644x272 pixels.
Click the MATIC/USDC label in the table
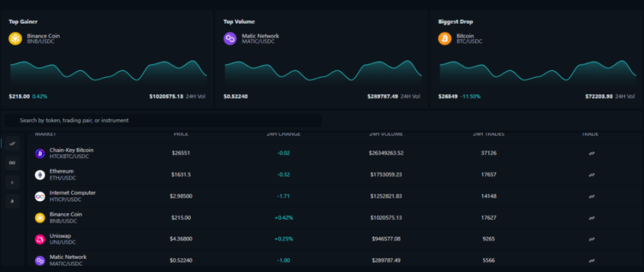tap(66, 264)
